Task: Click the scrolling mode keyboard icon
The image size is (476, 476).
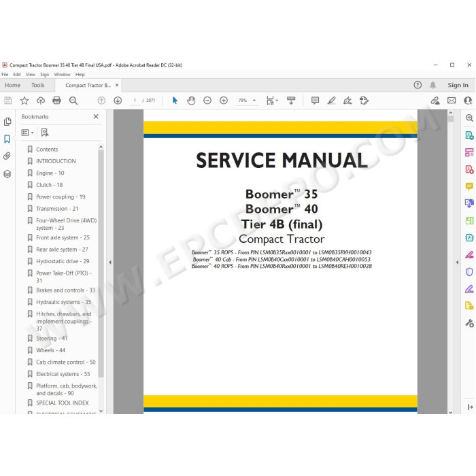Action: coord(291,101)
